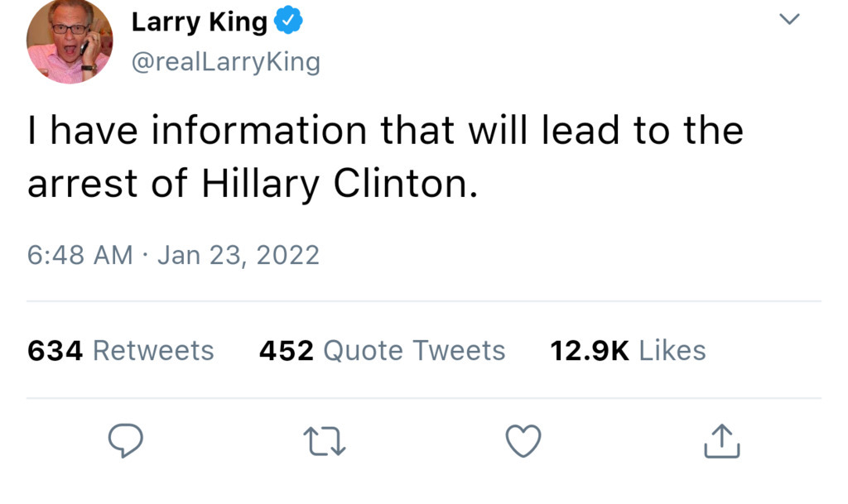Image resolution: width=848 pixels, height=504 pixels.
Task: Open the share tweet options icon
Action: [721, 440]
